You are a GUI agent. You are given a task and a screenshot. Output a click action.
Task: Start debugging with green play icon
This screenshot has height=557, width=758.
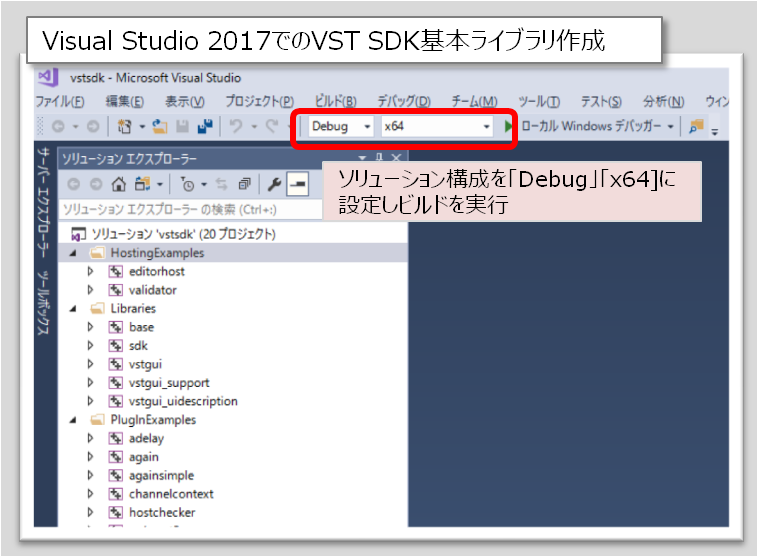(x=508, y=127)
